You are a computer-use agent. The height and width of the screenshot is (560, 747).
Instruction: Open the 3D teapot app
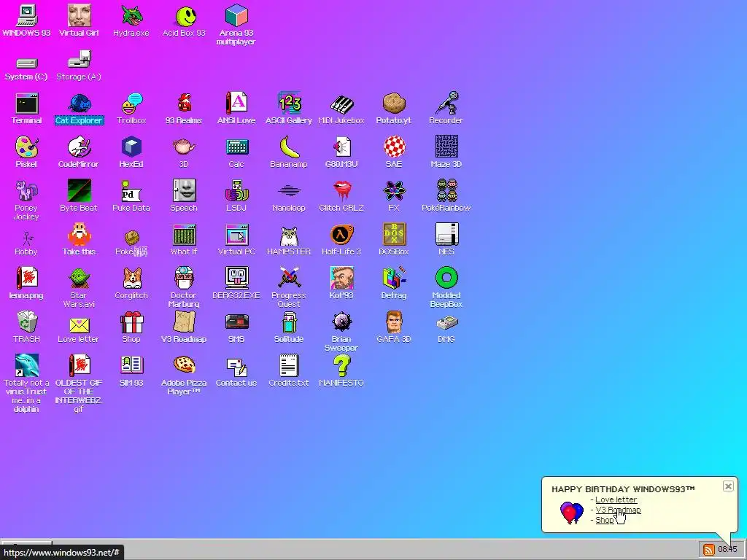tap(184, 147)
